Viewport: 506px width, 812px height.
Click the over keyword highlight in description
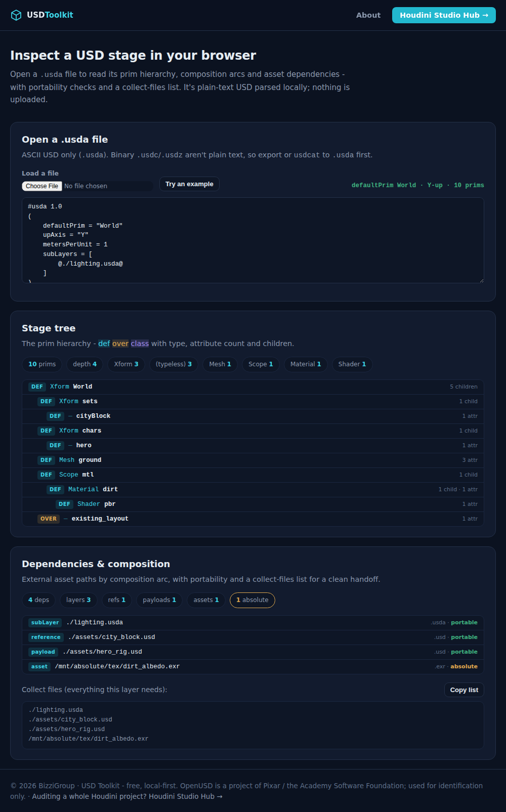(x=120, y=344)
